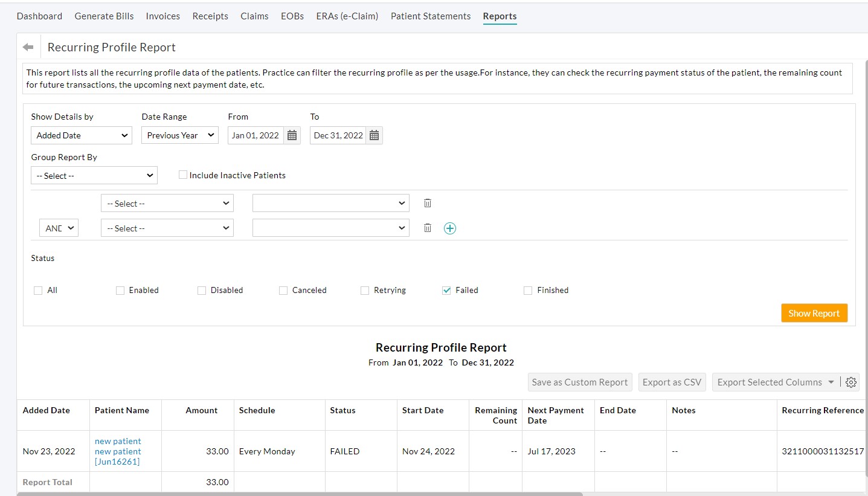The image size is (868, 496).
Task: Change the Date Range dropdown from Previous Year
Action: (x=179, y=135)
